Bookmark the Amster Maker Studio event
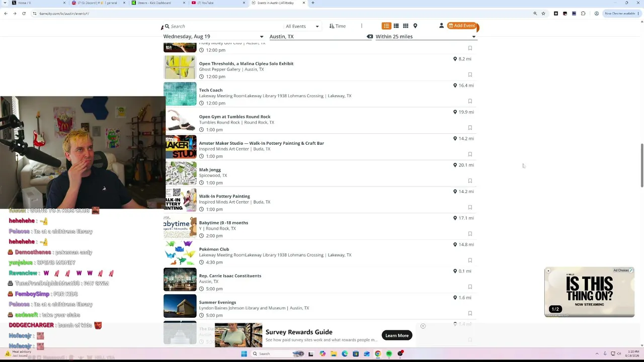 (x=470, y=154)
